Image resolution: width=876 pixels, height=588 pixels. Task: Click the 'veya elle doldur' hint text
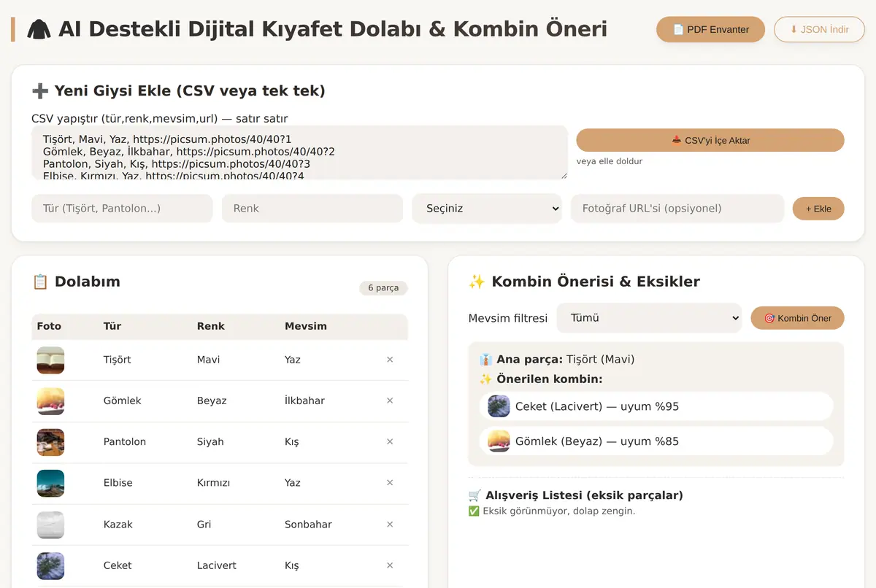pyautogui.click(x=610, y=161)
